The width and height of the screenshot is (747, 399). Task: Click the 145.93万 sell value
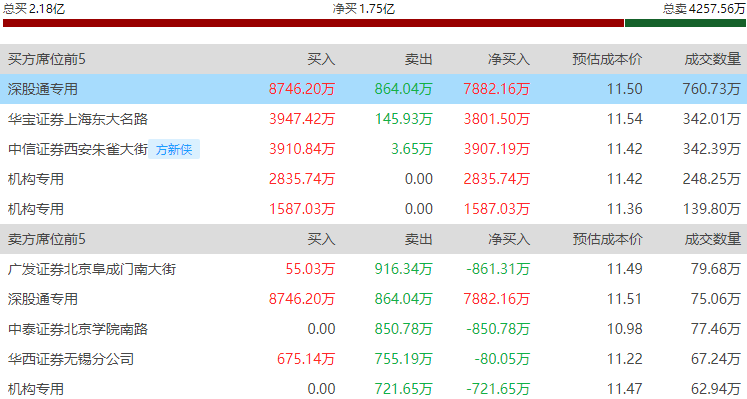click(x=404, y=119)
